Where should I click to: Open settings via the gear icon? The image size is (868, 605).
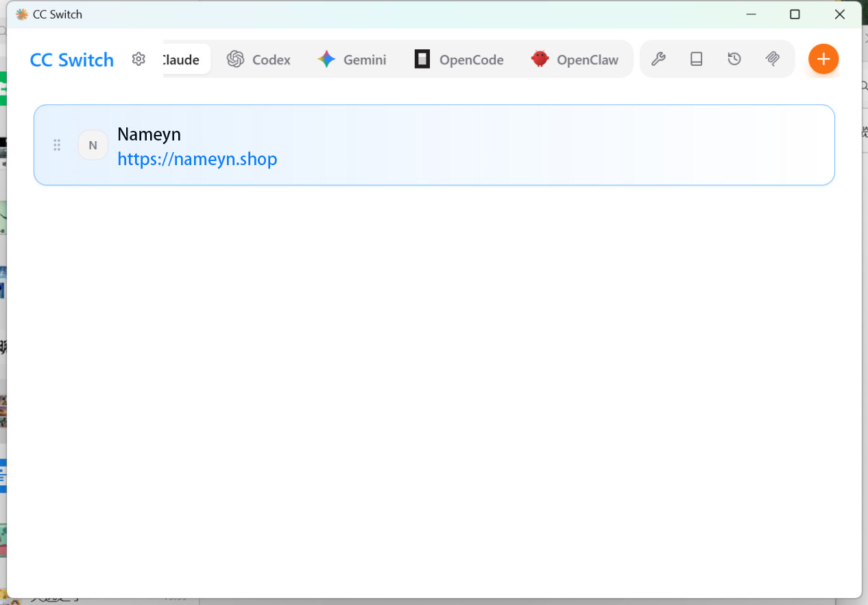[138, 59]
